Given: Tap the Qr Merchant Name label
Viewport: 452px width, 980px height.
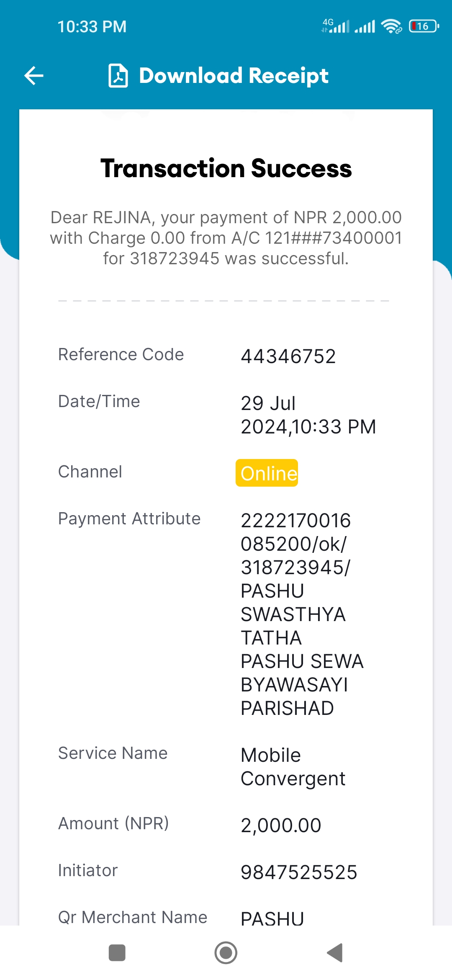Looking at the screenshot, I should pos(133,917).
